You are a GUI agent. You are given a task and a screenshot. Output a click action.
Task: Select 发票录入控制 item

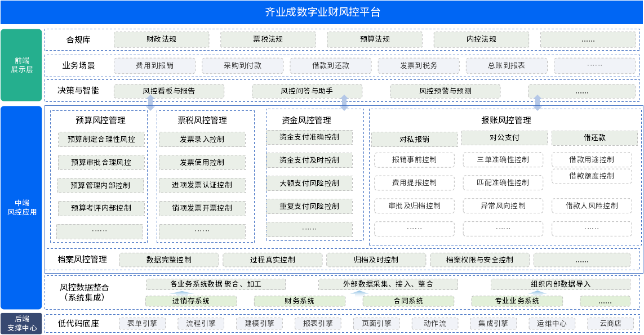202,139
